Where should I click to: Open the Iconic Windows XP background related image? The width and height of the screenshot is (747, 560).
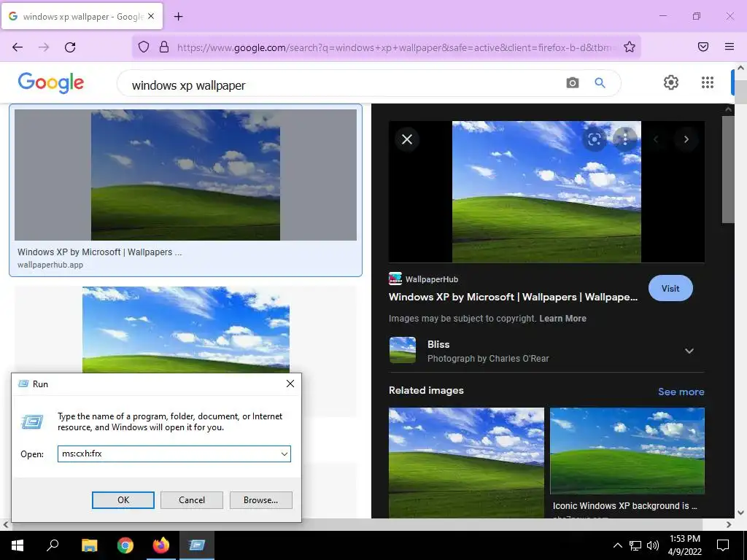pos(627,451)
